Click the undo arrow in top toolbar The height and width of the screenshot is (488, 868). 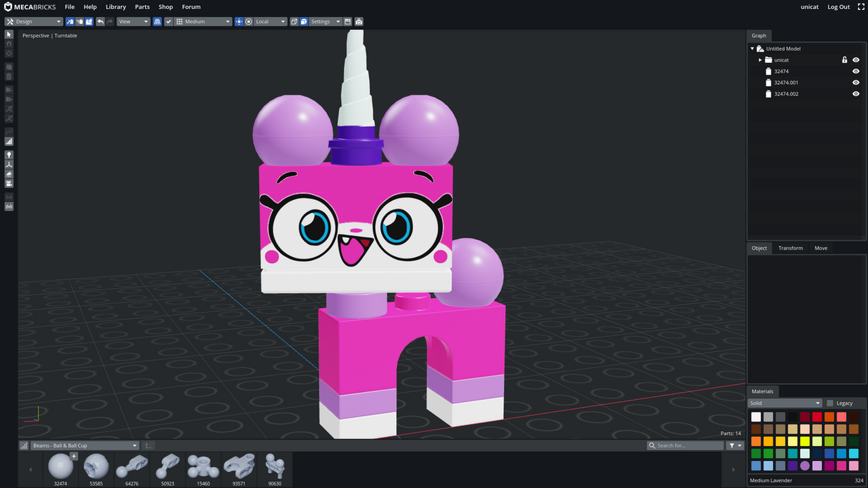100,22
